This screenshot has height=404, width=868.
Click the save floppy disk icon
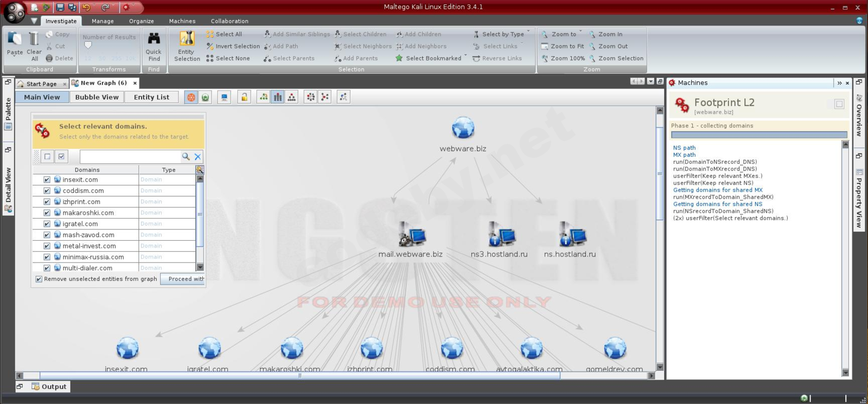(x=60, y=8)
